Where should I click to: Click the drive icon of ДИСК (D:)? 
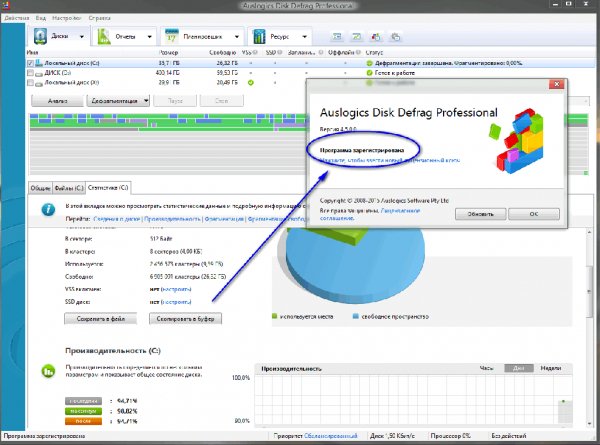tap(39, 73)
